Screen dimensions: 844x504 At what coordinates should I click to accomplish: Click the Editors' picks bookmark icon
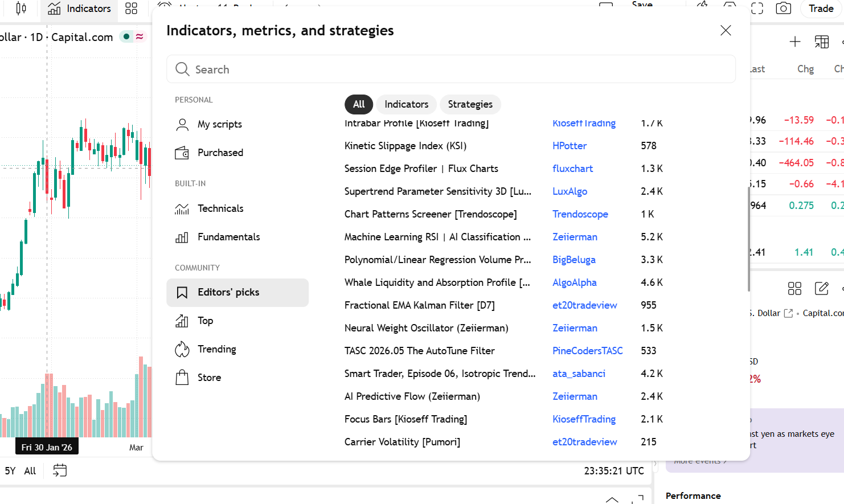(x=182, y=293)
